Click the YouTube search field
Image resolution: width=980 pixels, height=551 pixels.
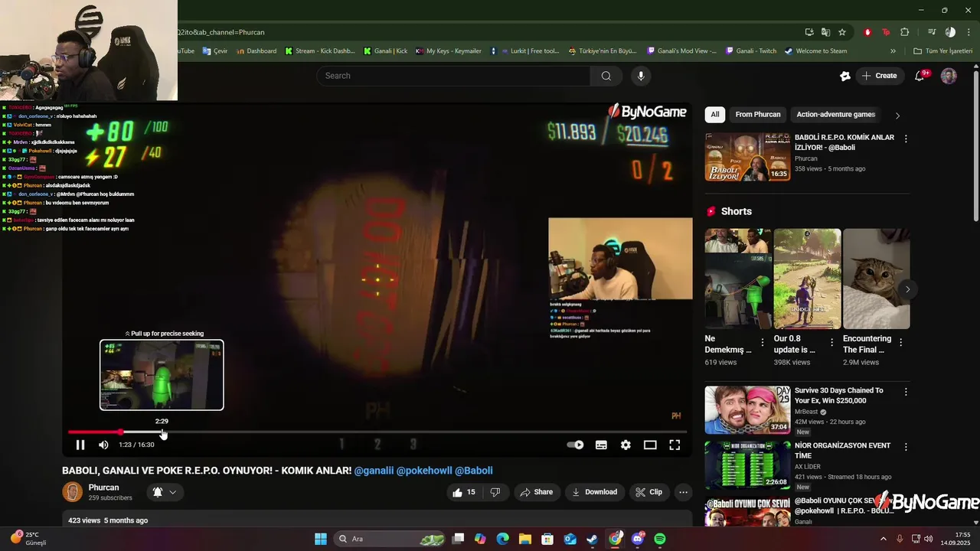point(452,76)
